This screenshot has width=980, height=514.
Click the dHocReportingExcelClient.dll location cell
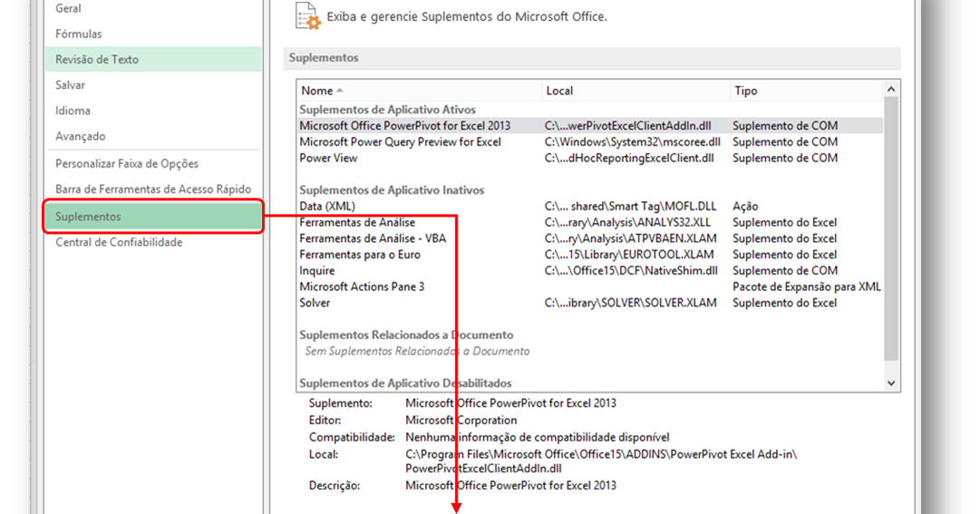pyautogui.click(x=629, y=159)
